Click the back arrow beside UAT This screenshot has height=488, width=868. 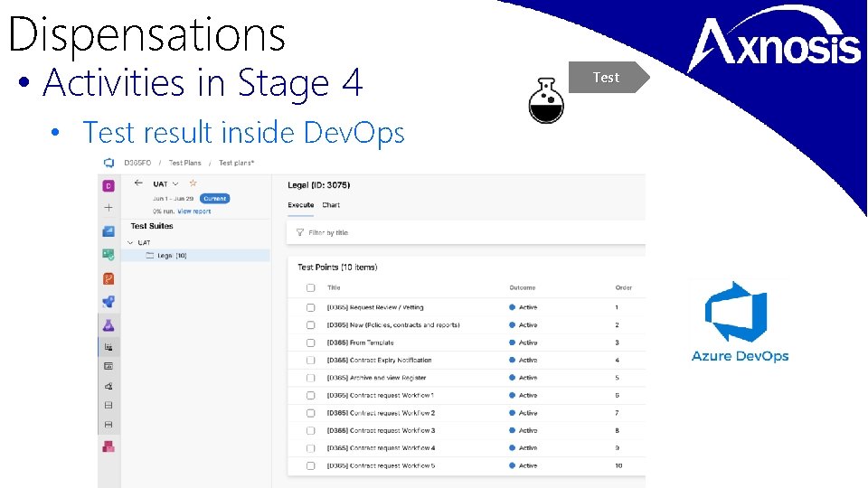pyautogui.click(x=138, y=183)
